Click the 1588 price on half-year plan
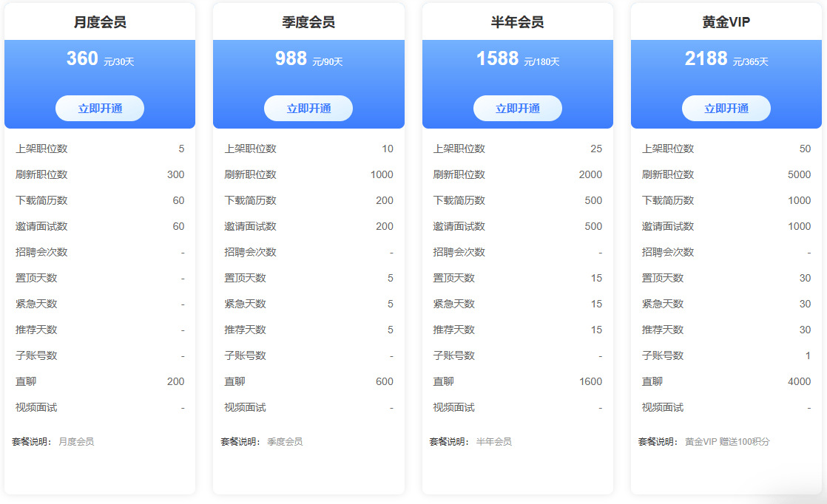 coord(499,57)
